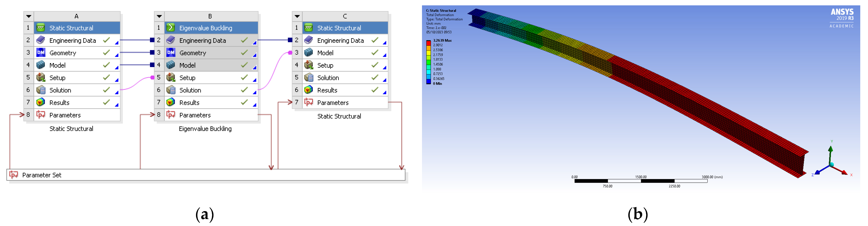Image resolution: width=868 pixels, height=226 pixels.
Task: Expand system C dropdown menu arrow
Action: point(297,16)
